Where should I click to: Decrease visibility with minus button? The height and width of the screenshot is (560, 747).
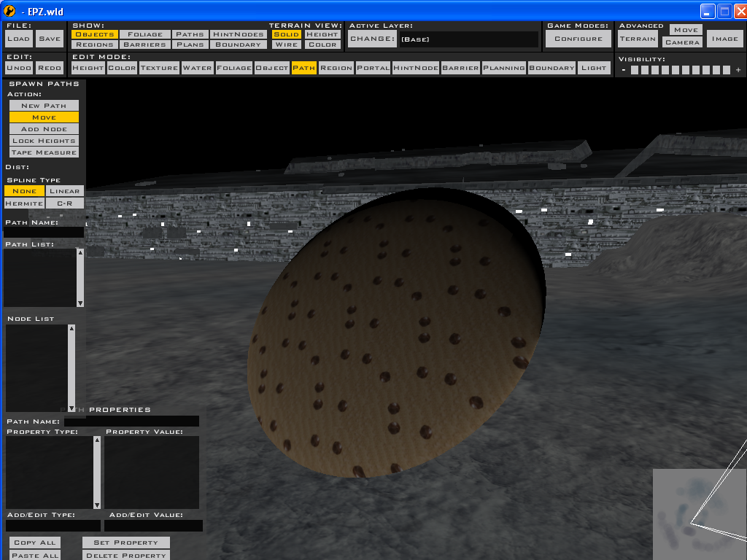point(624,70)
